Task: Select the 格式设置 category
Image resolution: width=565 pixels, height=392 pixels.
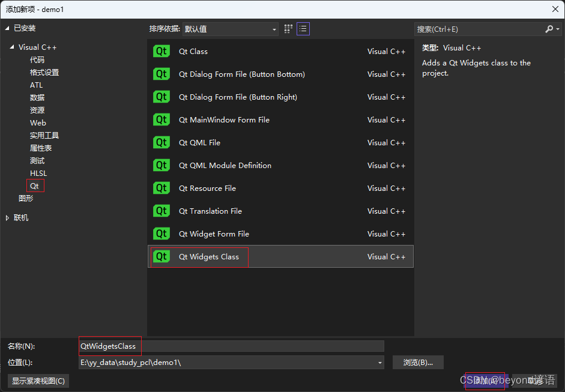Action: pyautogui.click(x=44, y=73)
